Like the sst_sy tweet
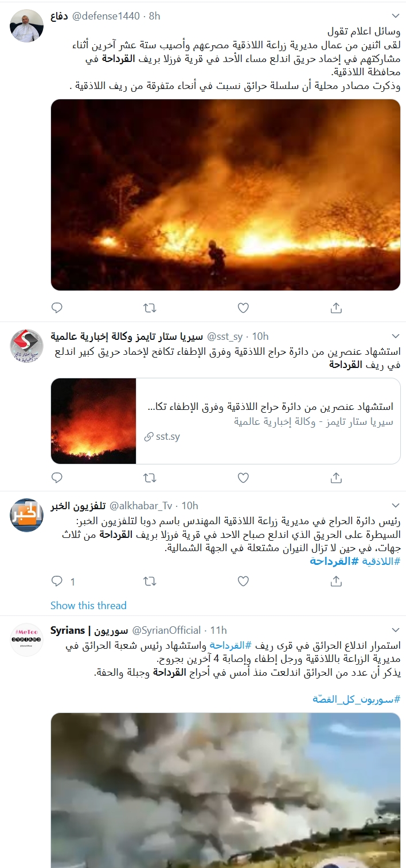The width and height of the screenshot is (406, 868). (x=243, y=478)
